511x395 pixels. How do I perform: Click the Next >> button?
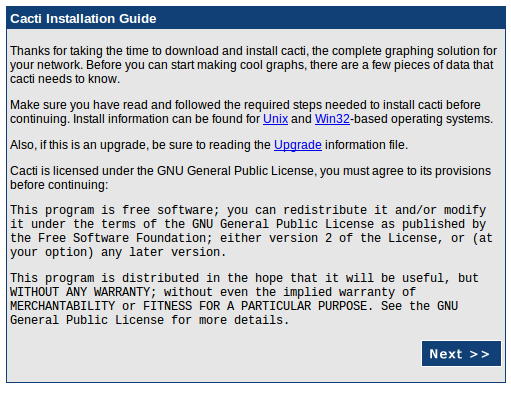pyautogui.click(x=461, y=353)
